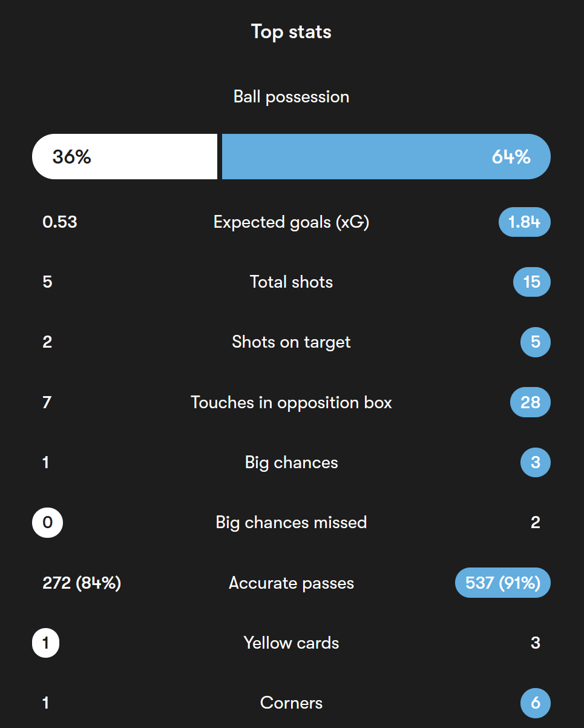
Task: Click the 272 (84%) passes value
Action: click(x=82, y=583)
